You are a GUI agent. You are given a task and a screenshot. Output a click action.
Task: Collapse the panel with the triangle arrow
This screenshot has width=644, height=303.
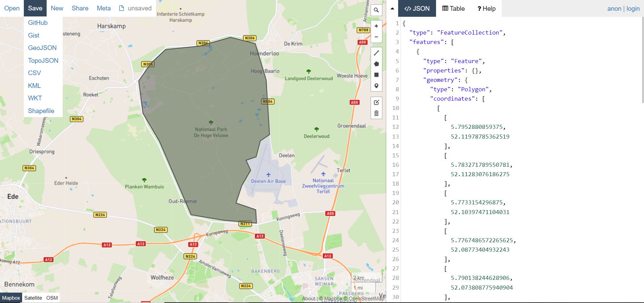pyautogui.click(x=392, y=9)
